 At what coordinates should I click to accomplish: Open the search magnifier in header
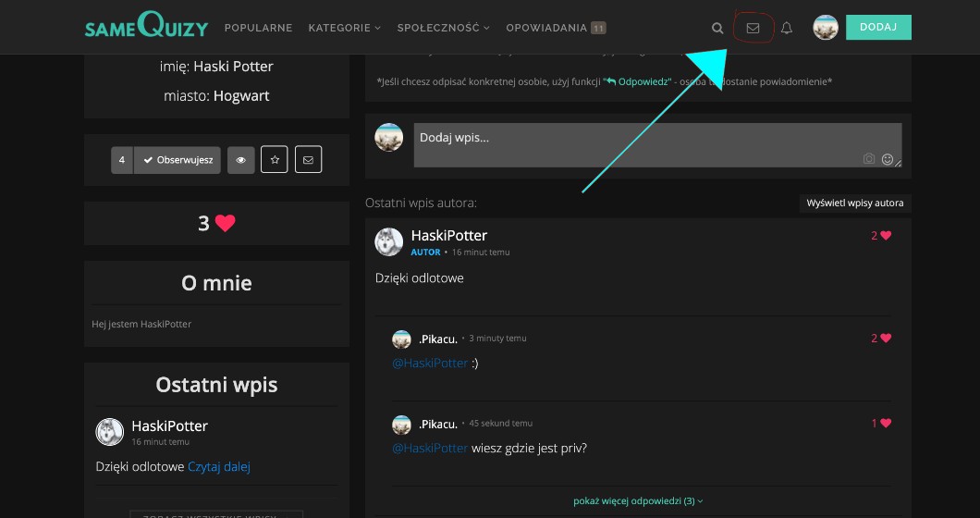coord(717,28)
